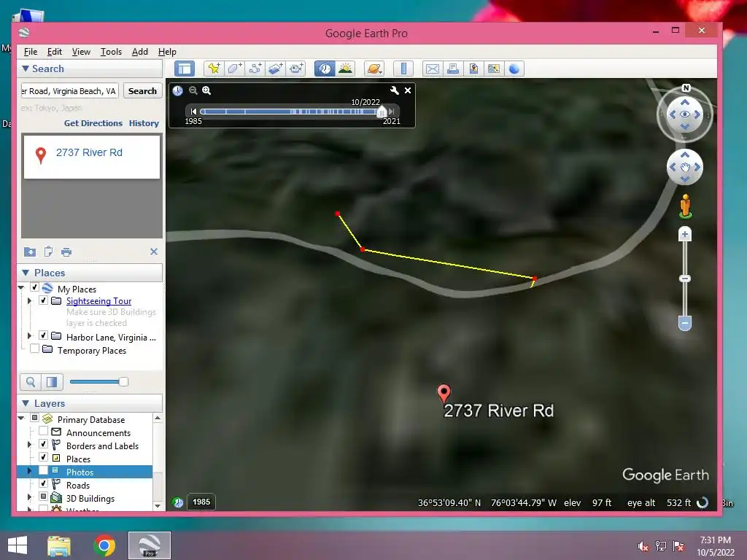Toggle historical imagery clock button
Screen dimensions: 747x560
325,69
